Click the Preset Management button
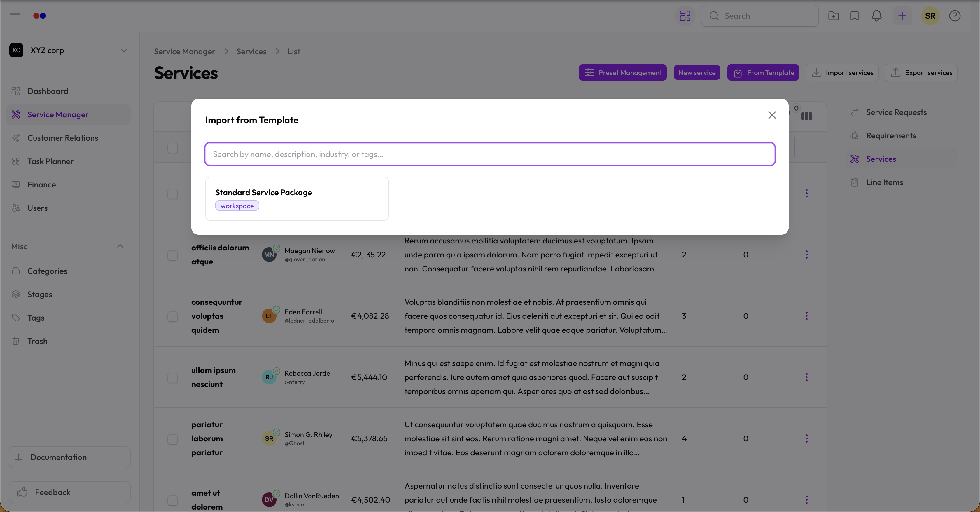The width and height of the screenshot is (980, 512). click(622, 72)
